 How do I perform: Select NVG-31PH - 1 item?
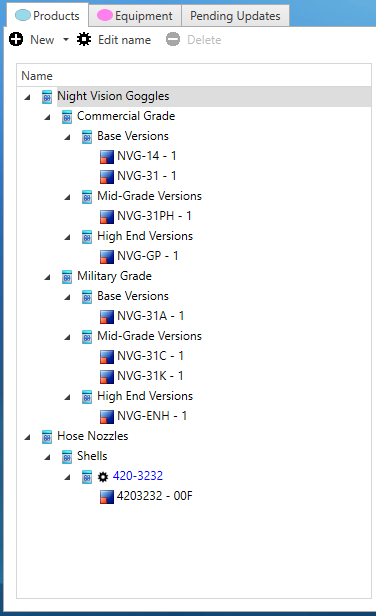click(x=154, y=216)
